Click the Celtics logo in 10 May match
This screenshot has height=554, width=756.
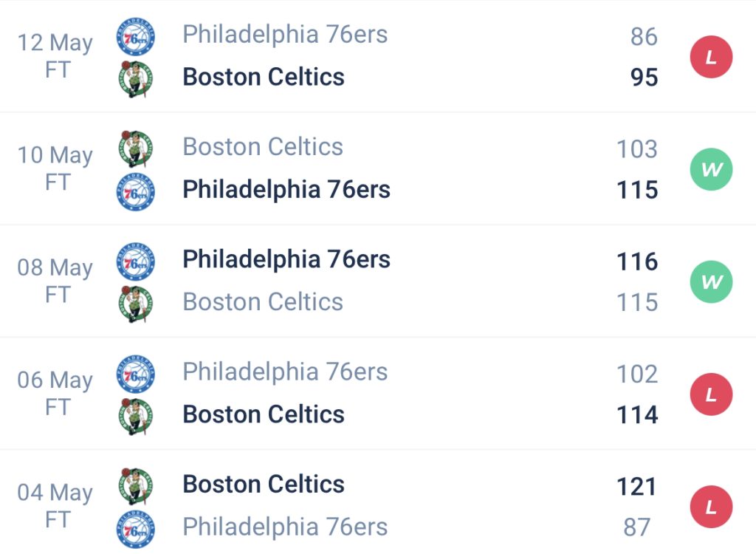pyautogui.click(x=136, y=148)
